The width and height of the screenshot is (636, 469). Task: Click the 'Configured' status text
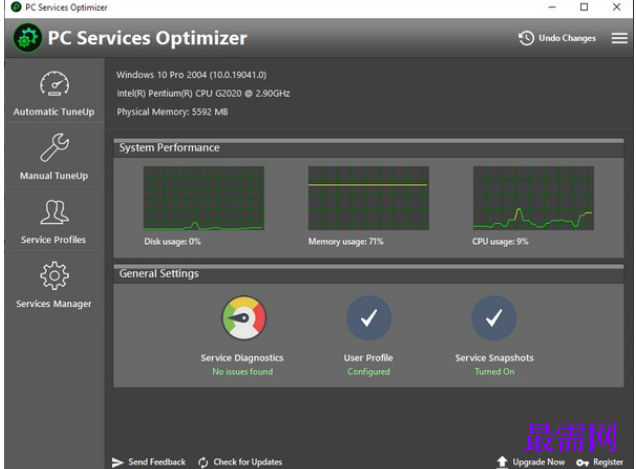(368, 372)
